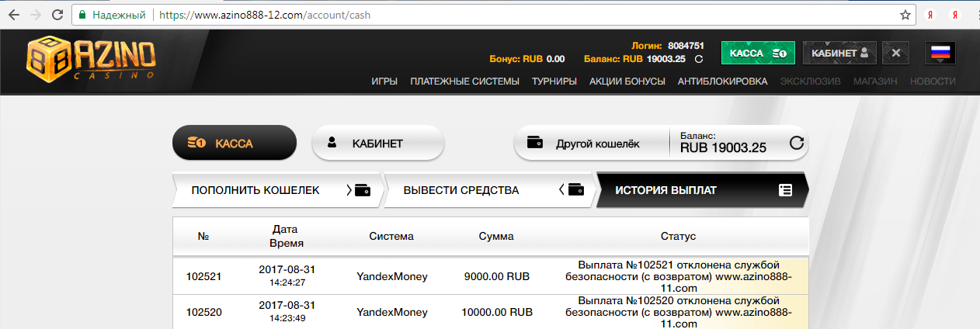The image size is (980, 329).
Task: Open the КАБИНЕТ button in header
Action: pyautogui.click(x=839, y=53)
